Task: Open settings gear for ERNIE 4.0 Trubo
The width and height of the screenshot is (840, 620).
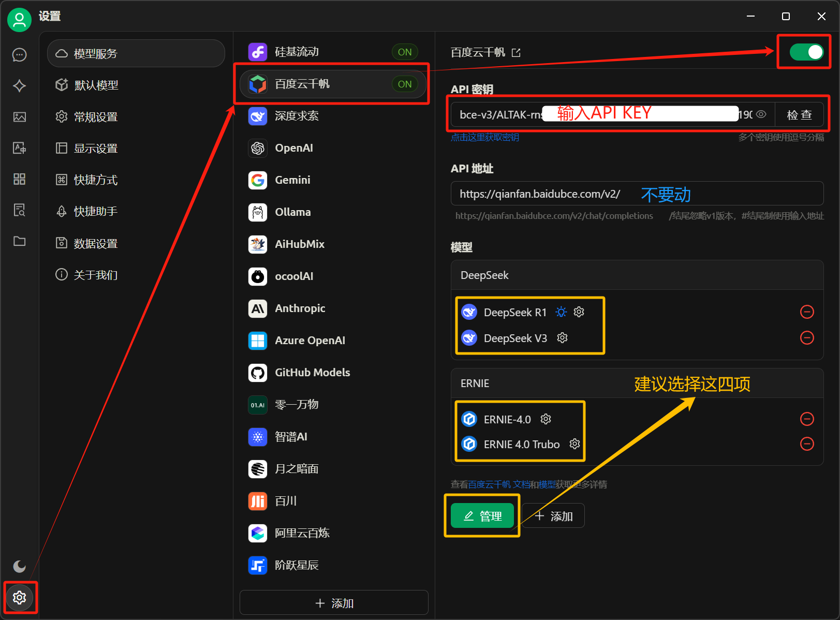Action: 575,444
